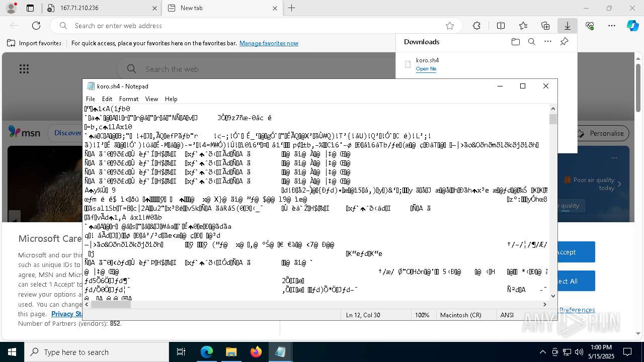Open Browser essentials icon
The image size is (644, 362).
point(590,26)
